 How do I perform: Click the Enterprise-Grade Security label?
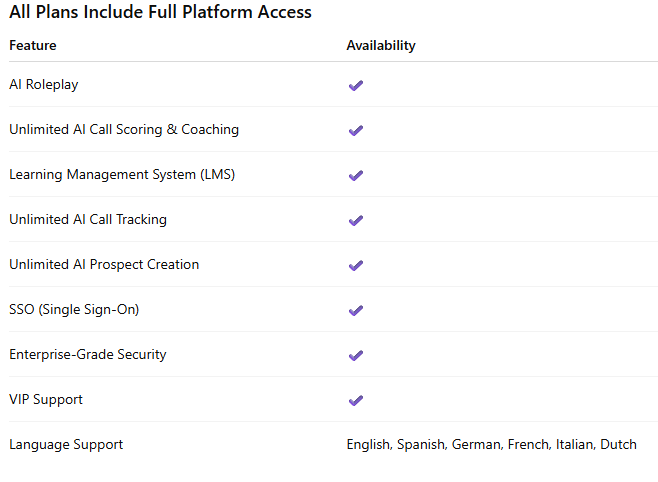click(88, 355)
